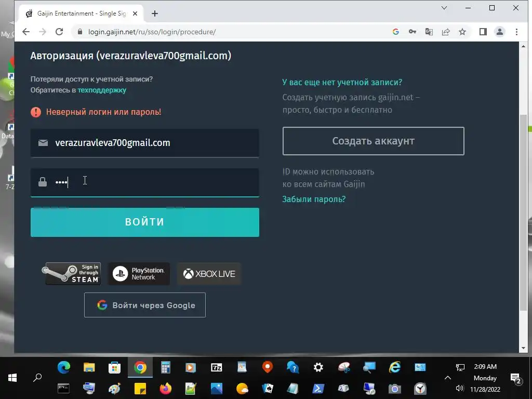This screenshot has width=532, height=399.
Task: Reload the page with the refresh icon
Action: pyautogui.click(x=59, y=32)
